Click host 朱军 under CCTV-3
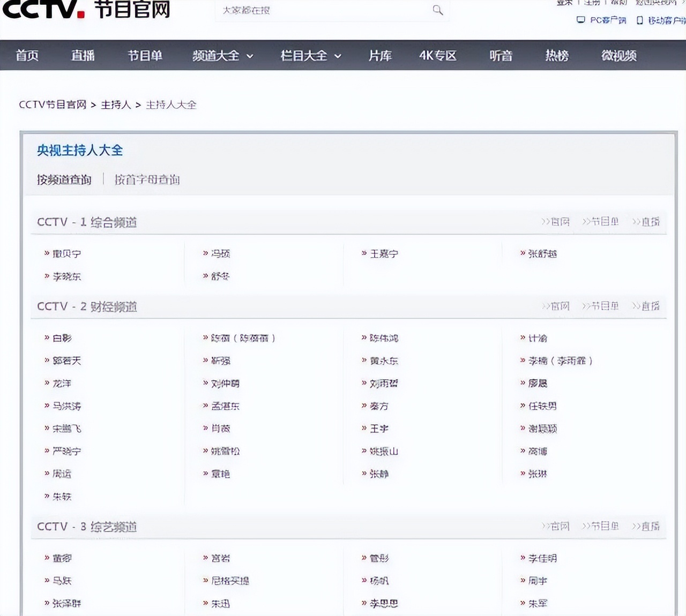 click(x=538, y=604)
